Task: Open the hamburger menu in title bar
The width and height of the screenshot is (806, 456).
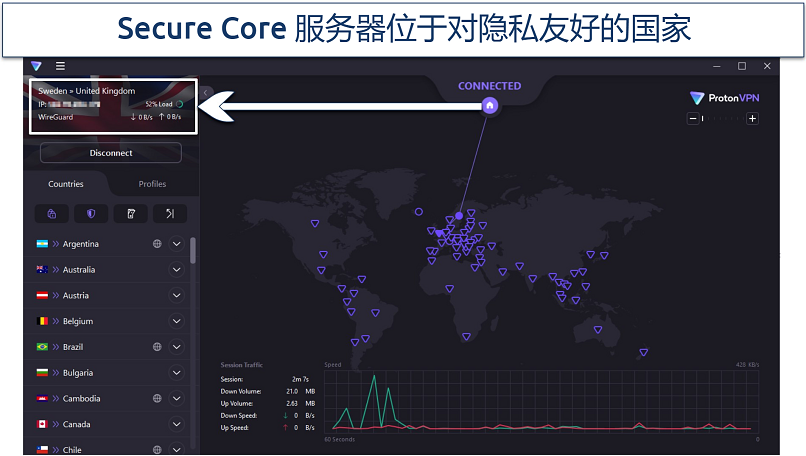Action: click(x=60, y=66)
